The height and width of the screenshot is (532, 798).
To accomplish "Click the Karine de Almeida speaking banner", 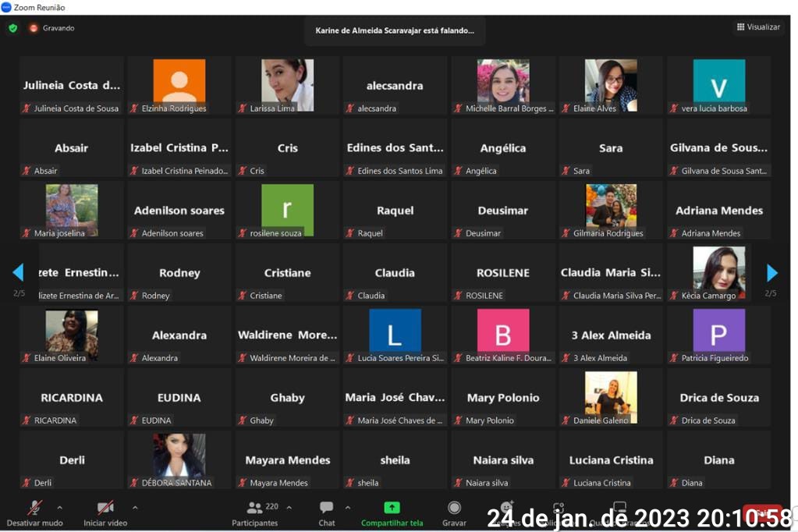I will coord(395,30).
